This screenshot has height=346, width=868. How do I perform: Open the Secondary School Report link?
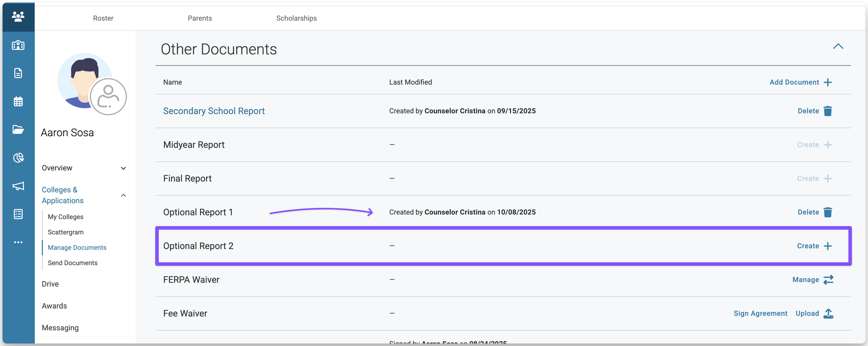pos(214,111)
